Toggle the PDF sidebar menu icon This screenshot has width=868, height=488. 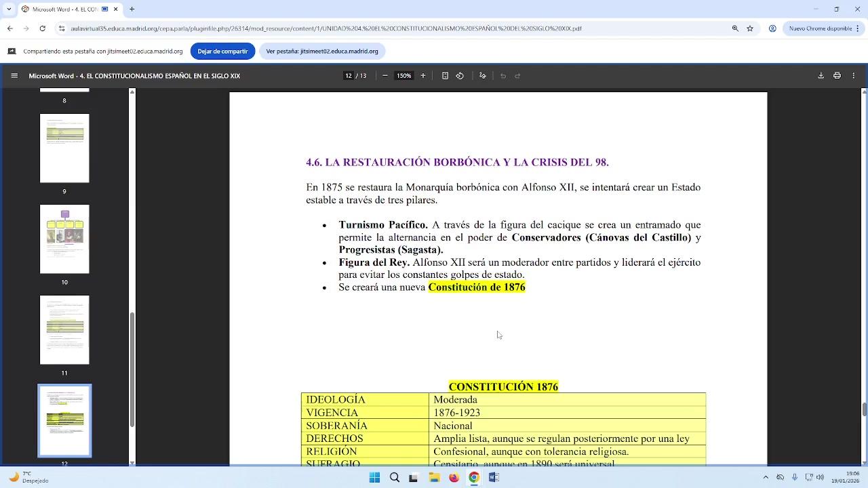[x=14, y=76]
